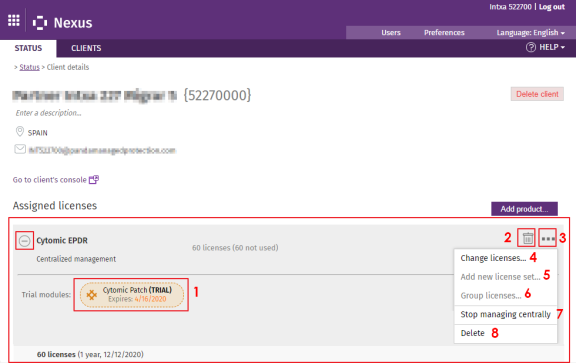Click the Enter a description field
The width and height of the screenshot is (576, 363).
(x=48, y=113)
